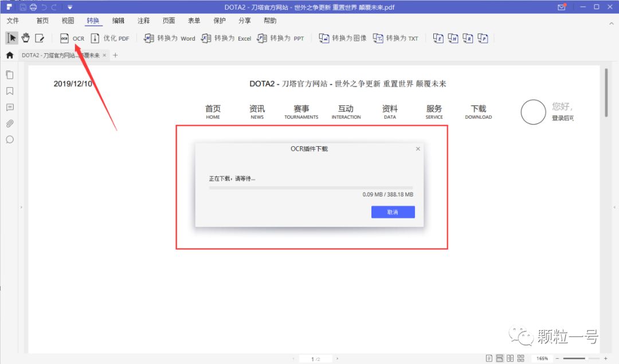This screenshot has width=619, height=364.
Task: Open the 分享 ribbon tab
Action: 244,21
